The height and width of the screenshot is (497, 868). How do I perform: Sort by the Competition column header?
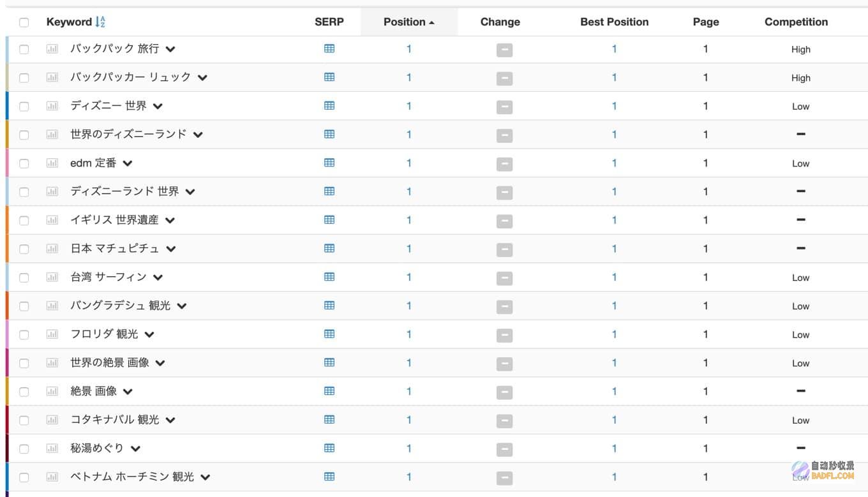click(797, 22)
